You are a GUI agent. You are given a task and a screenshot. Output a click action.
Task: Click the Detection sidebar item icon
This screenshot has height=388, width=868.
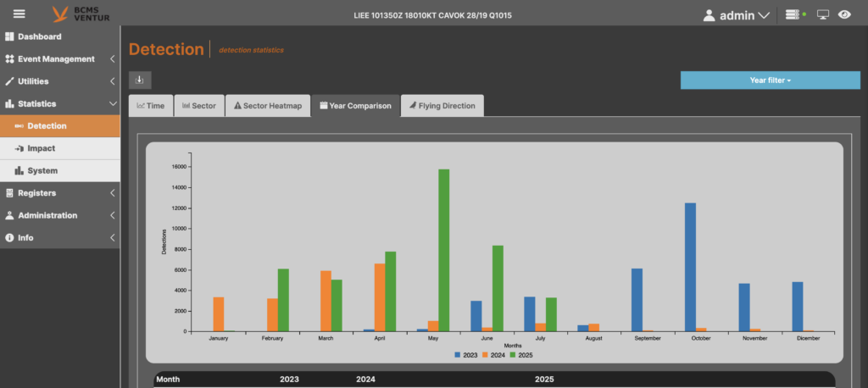[19, 126]
